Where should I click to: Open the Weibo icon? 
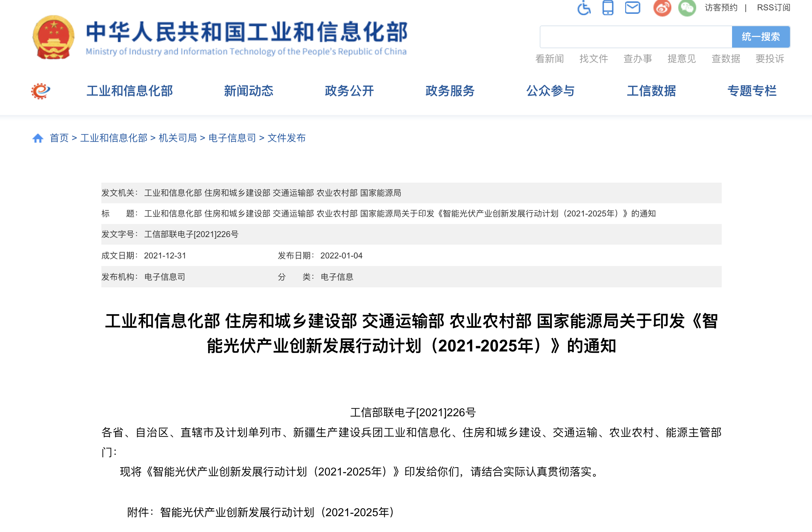pyautogui.click(x=662, y=8)
